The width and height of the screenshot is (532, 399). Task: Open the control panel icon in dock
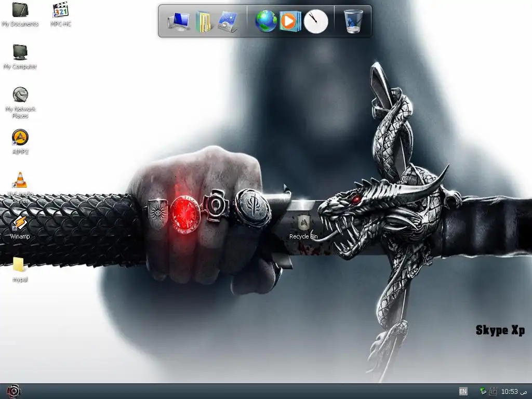point(228,22)
